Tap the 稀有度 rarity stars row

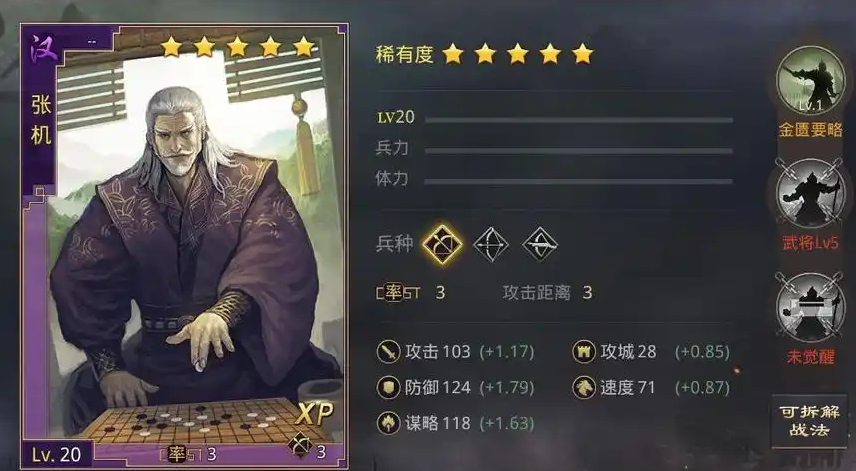484,54
